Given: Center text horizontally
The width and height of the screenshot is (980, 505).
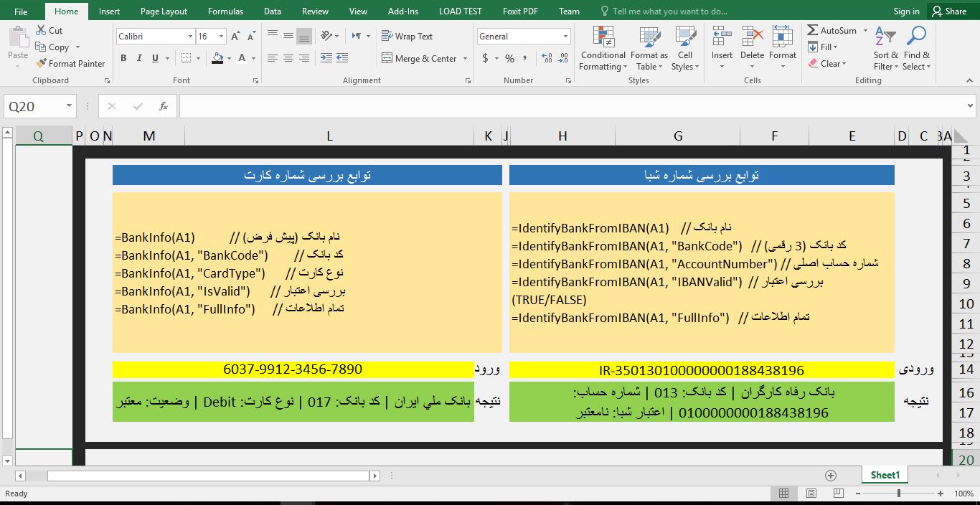Looking at the screenshot, I should [288, 58].
